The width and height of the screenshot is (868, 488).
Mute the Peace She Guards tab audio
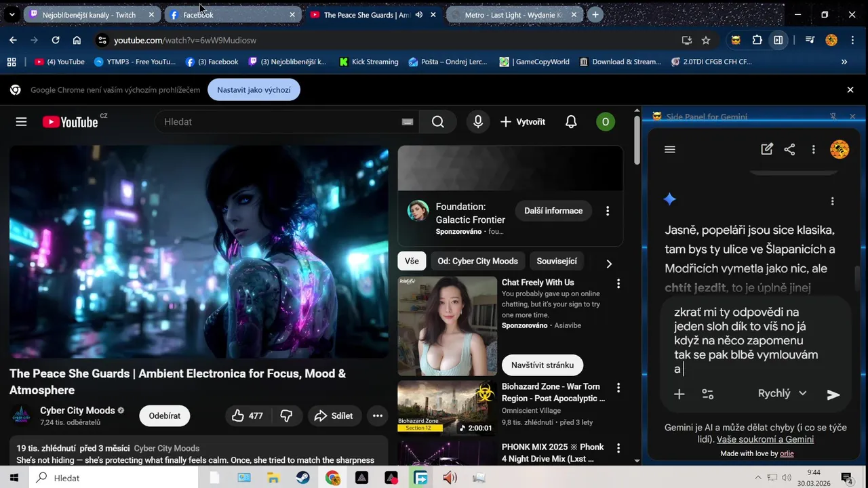pos(419,14)
